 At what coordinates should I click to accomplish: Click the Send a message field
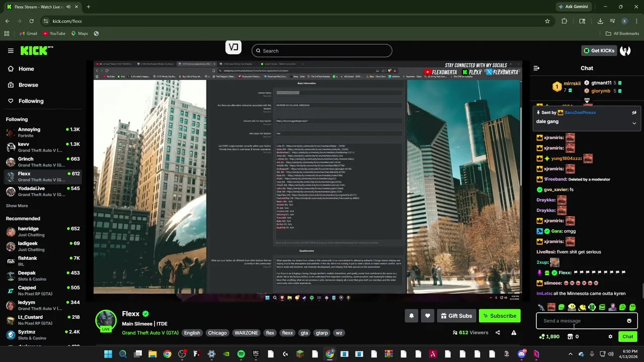pos(581,321)
